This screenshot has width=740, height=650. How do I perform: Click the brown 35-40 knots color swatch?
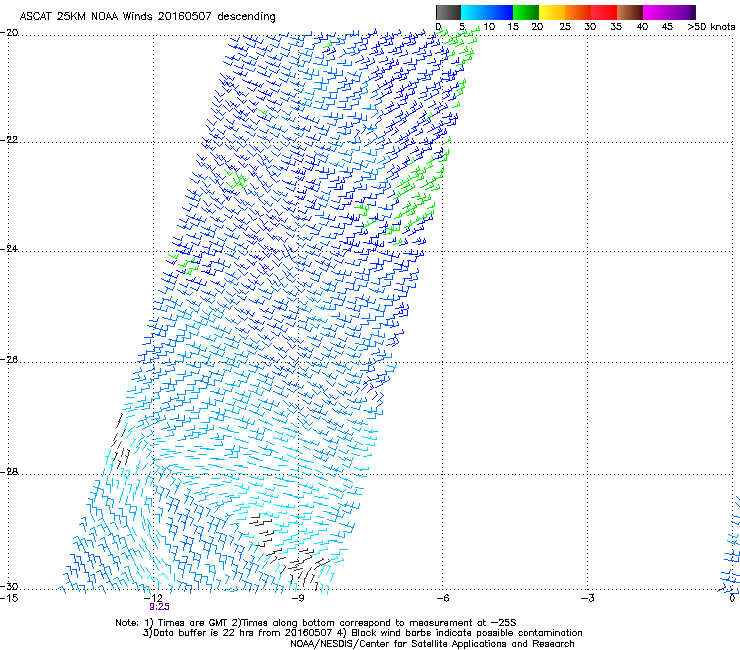(x=630, y=12)
